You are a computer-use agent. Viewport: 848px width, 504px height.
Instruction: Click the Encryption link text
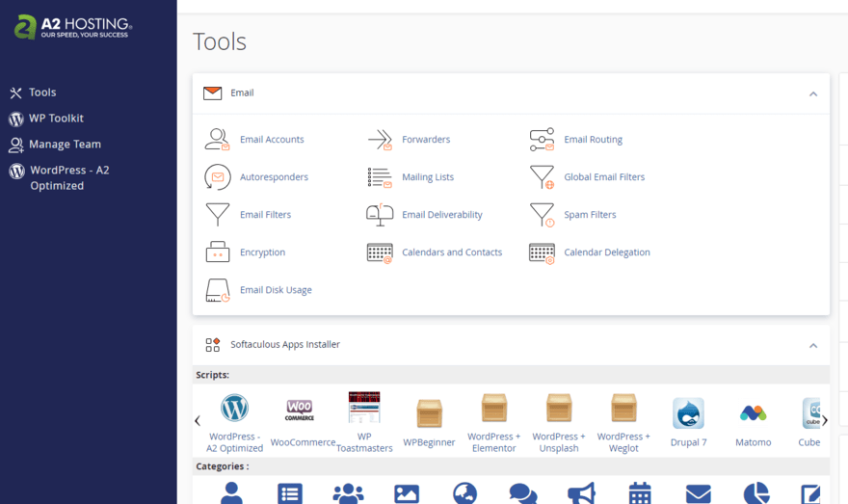[263, 252]
